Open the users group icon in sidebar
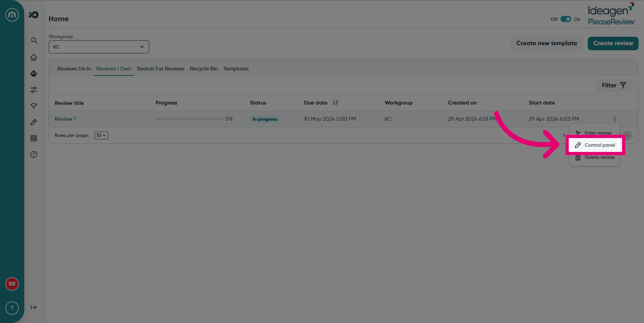The height and width of the screenshot is (323, 644). click(34, 74)
